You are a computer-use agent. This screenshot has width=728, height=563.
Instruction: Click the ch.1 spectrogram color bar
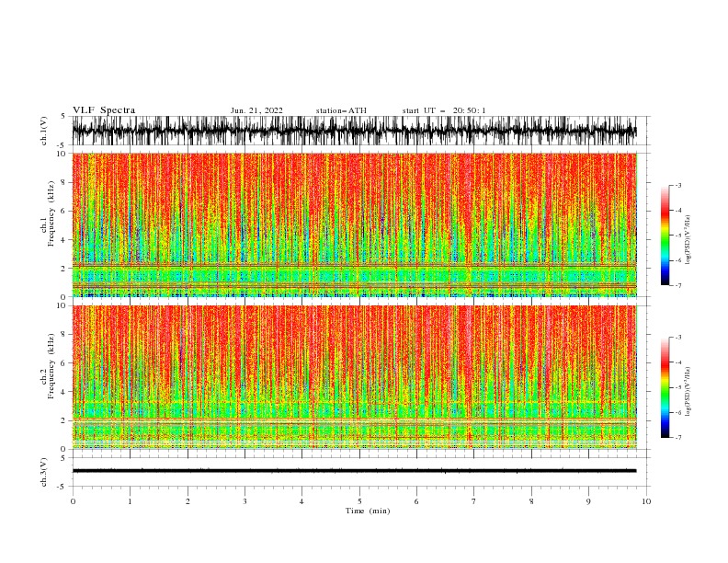coord(665,236)
